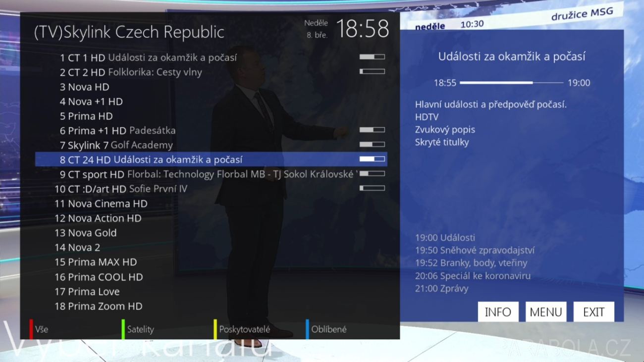The width and height of the screenshot is (644, 362).
Task: Click the Prima +1 HD progress bar
Action: 372,130
